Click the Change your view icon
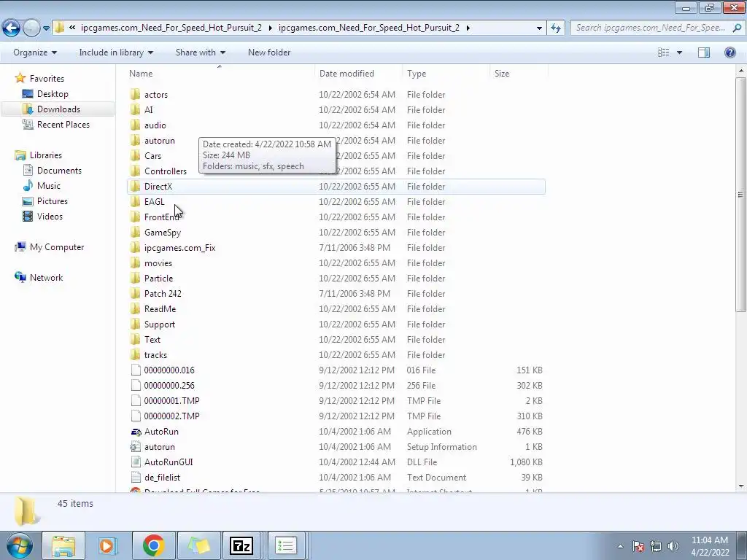 pos(664,52)
